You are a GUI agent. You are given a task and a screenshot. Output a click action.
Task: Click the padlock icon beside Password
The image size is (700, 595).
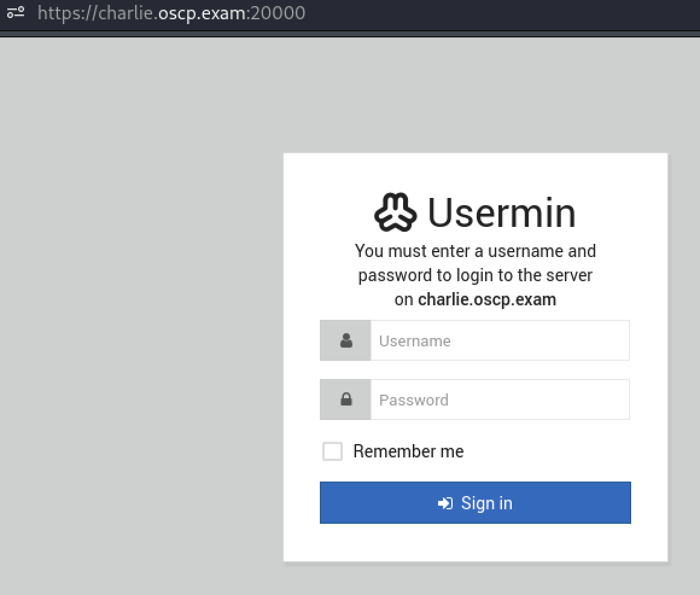[346, 399]
